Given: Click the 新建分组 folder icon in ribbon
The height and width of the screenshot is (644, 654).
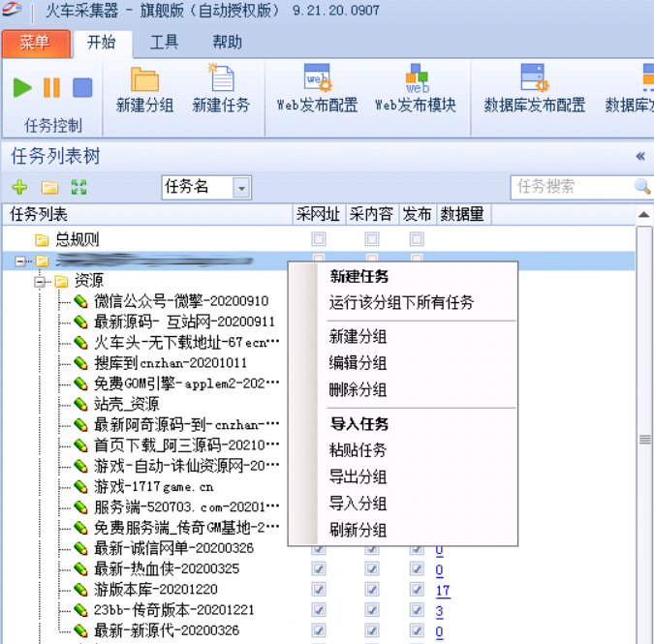Looking at the screenshot, I should coord(144,79).
